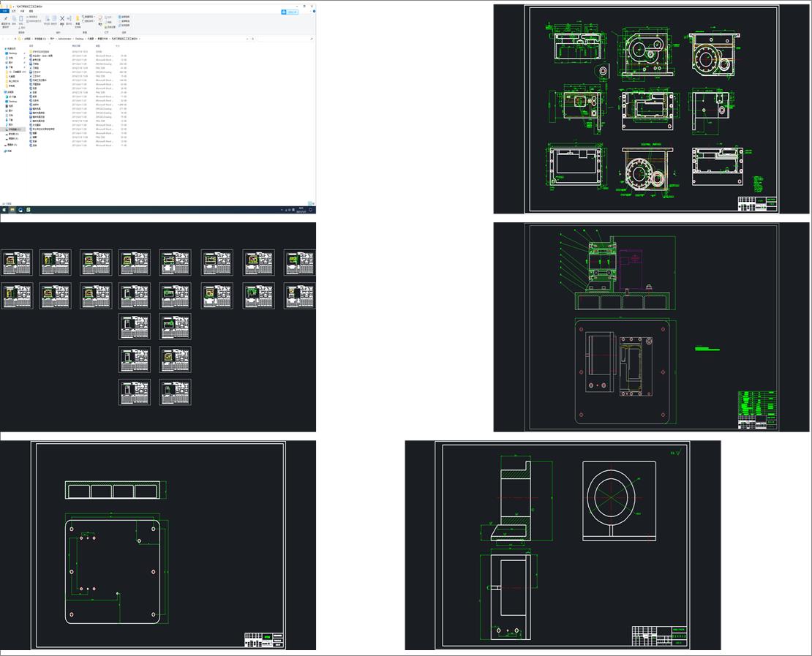Open the Easy access dropdown in ribbon
The width and height of the screenshot is (812, 656).
click(89, 20)
